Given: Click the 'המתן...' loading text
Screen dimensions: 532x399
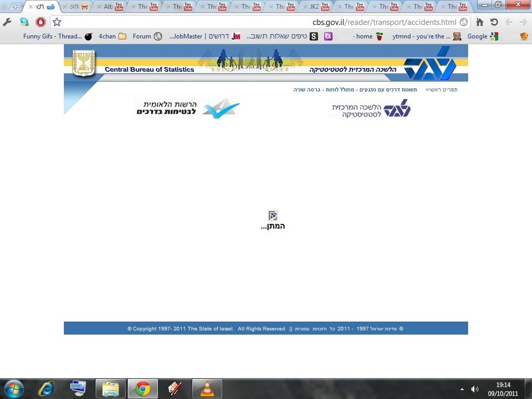Looking at the screenshot, I should click(x=273, y=226).
